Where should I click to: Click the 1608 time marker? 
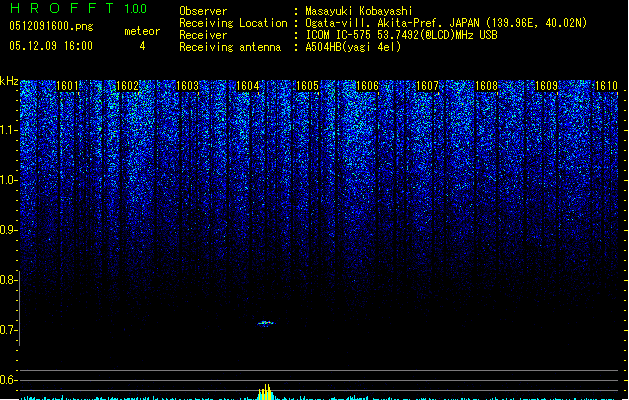(x=487, y=86)
